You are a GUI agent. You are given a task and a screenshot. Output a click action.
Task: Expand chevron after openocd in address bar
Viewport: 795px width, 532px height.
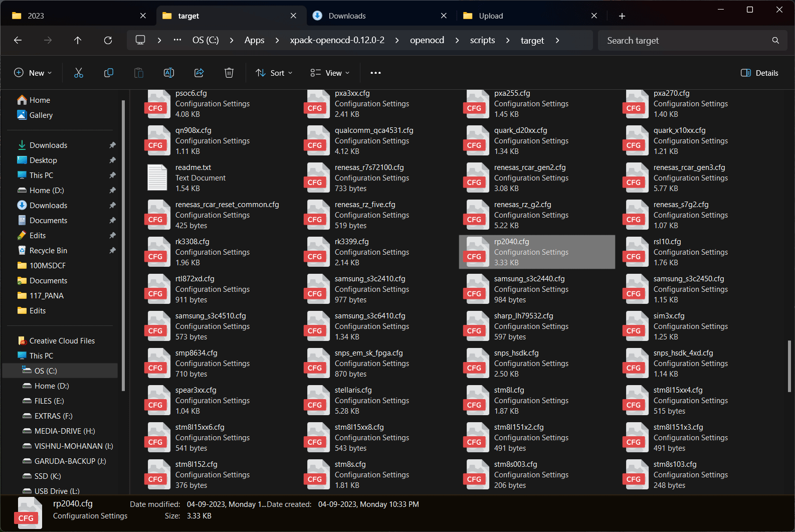457,40
